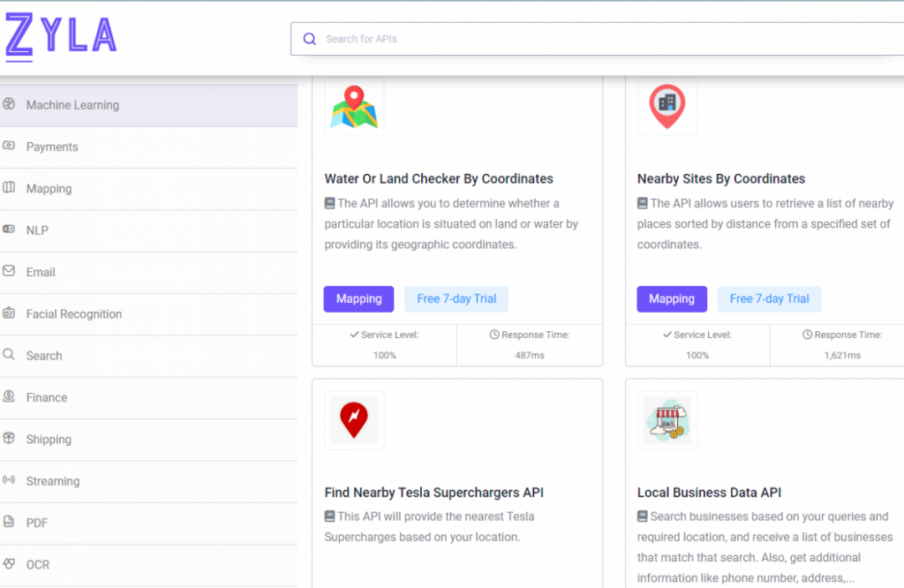This screenshot has height=588, width=904.
Task: Select Mapping in the sidebar
Action: click(x=148, y=189)
